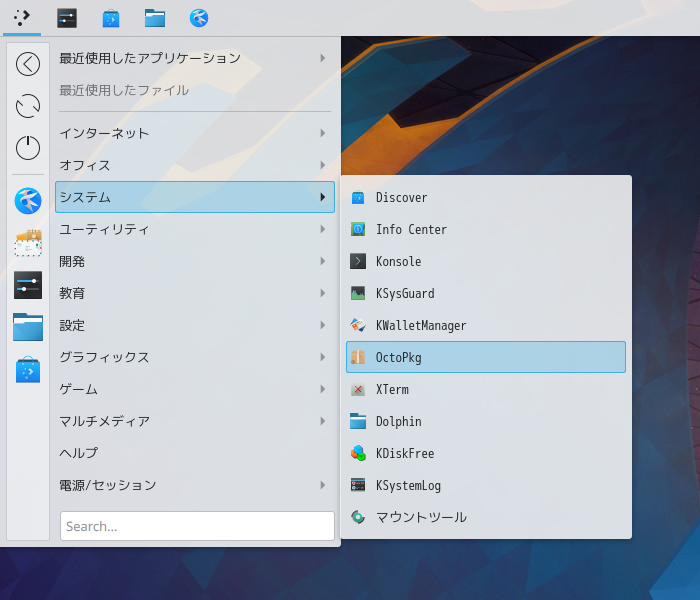Click the Info Center icon in submenu

click(358, 229)
